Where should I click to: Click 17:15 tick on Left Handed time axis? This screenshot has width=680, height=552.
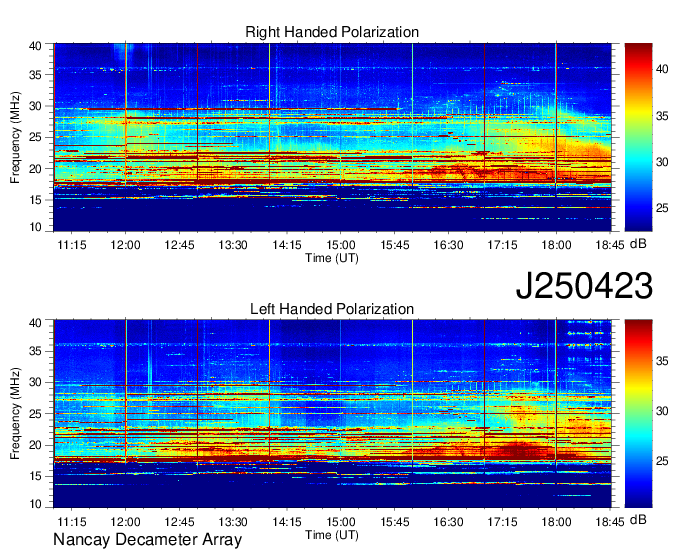coord(502,522)
